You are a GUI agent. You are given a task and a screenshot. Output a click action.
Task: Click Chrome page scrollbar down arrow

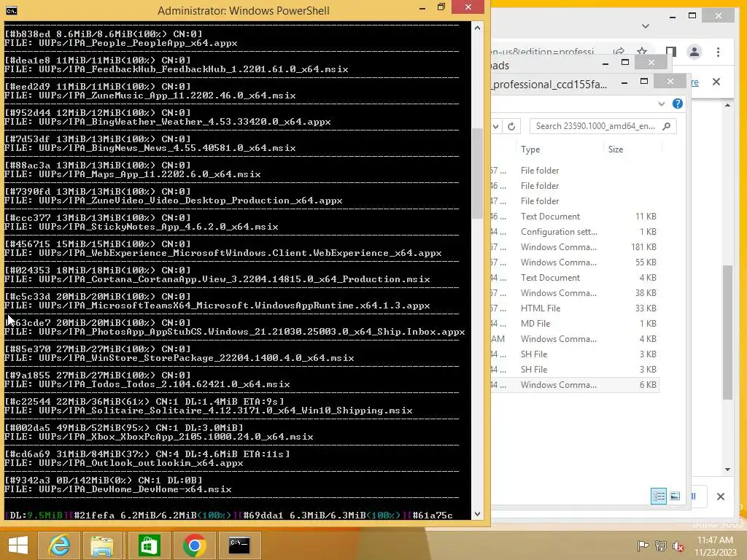pos(727,470)
